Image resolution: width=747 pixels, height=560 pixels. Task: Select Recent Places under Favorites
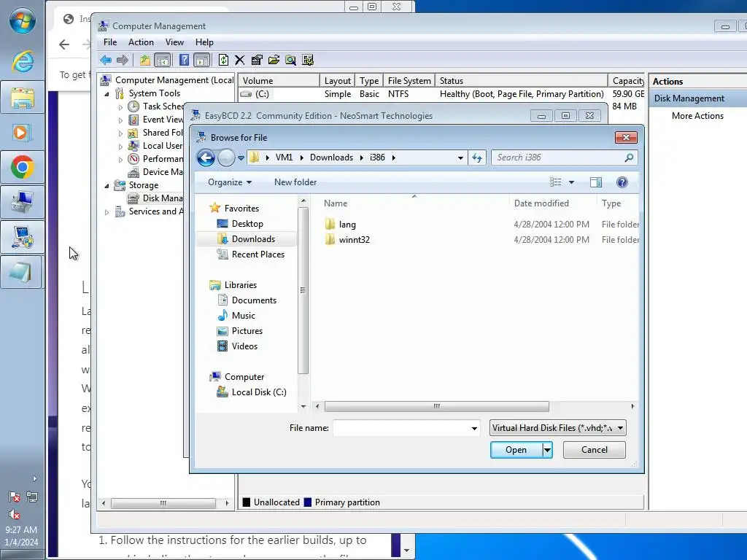pos(258,254)
